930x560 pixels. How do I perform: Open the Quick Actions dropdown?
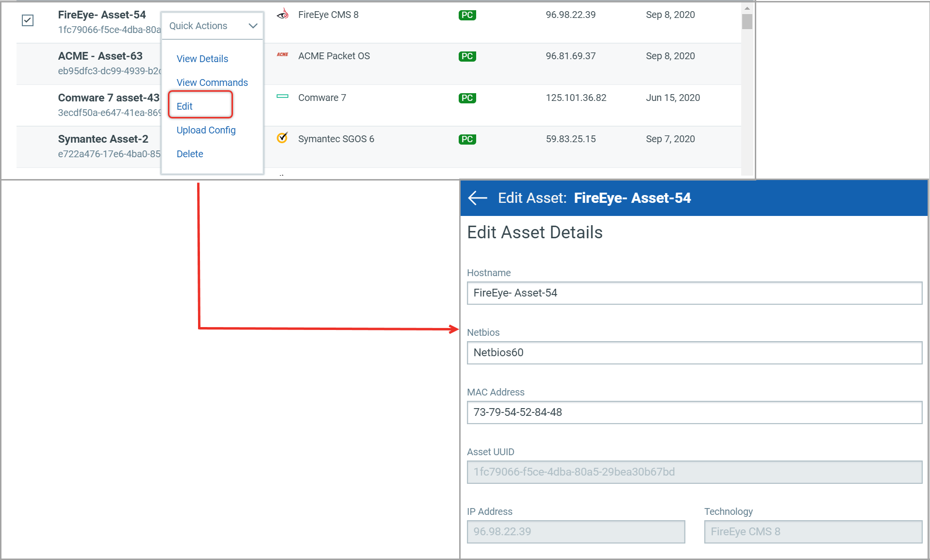pos(213,26)
